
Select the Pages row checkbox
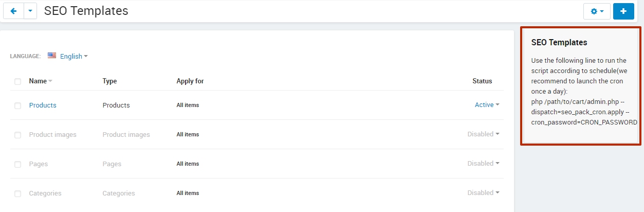click(18, 164)
